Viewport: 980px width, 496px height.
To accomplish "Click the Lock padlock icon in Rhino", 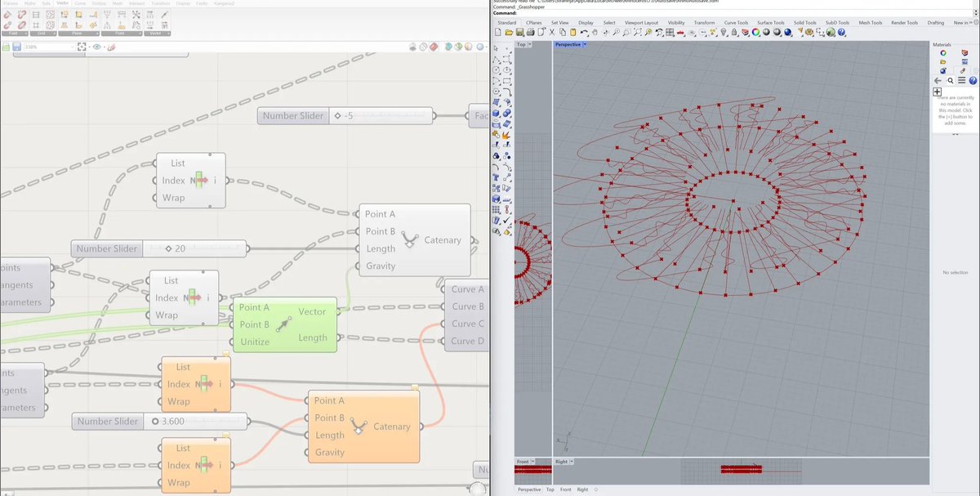I will 735,32.
